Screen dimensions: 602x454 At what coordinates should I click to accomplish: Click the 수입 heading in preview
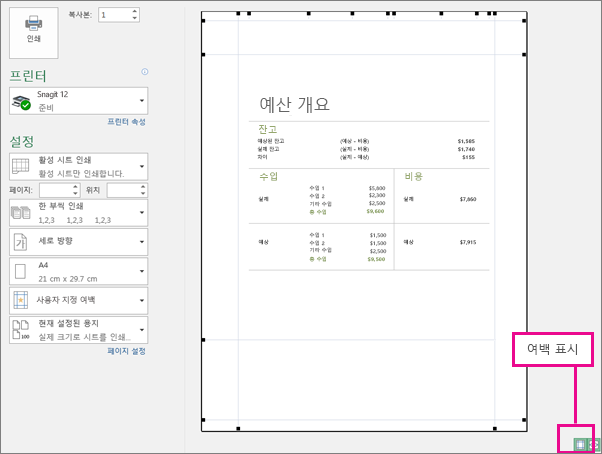click(269, 176)
